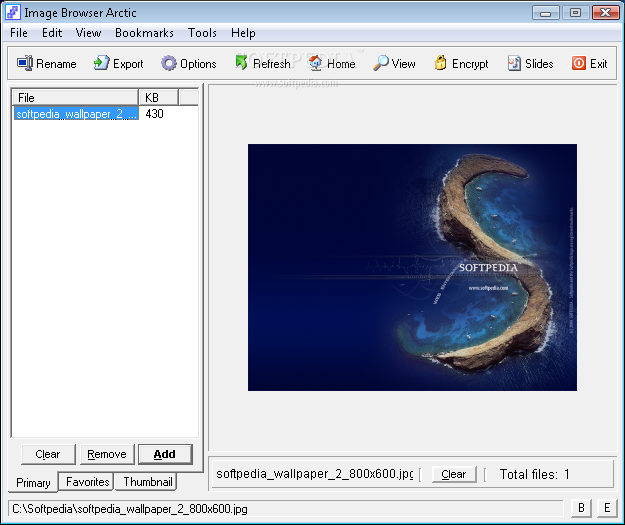Viewport: 625px width, 525px height.
Task: Click the View magnifier icon
Action: tap(381, 63)
